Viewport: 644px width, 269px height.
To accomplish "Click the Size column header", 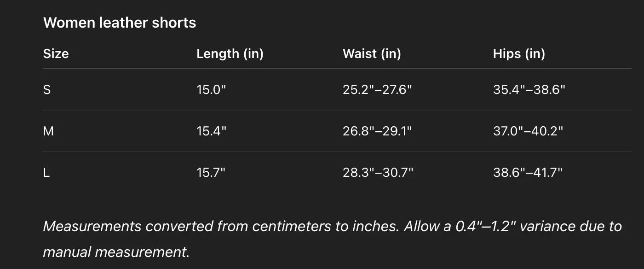I will 56,53.
